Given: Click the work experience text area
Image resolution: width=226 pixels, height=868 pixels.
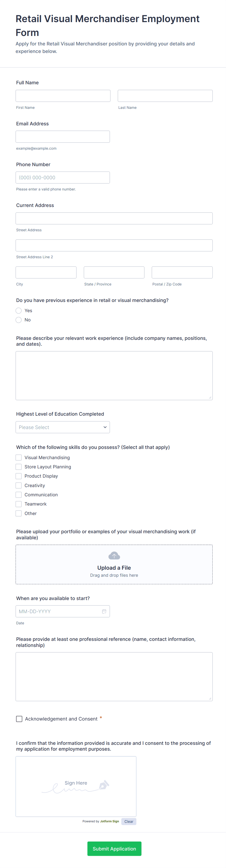Looking at the screenshot, I should [114, 375].
